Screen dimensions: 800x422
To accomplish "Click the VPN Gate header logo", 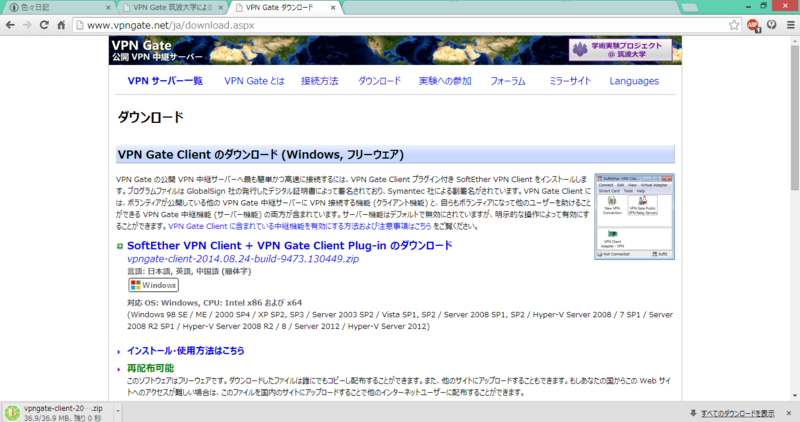I will pyautogui.click(x=157, y=51).
